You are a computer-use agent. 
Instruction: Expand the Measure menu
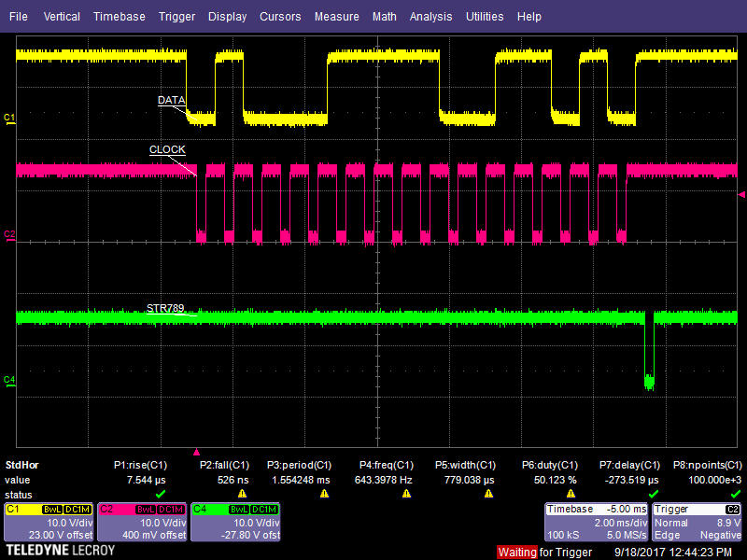[336, 17]
